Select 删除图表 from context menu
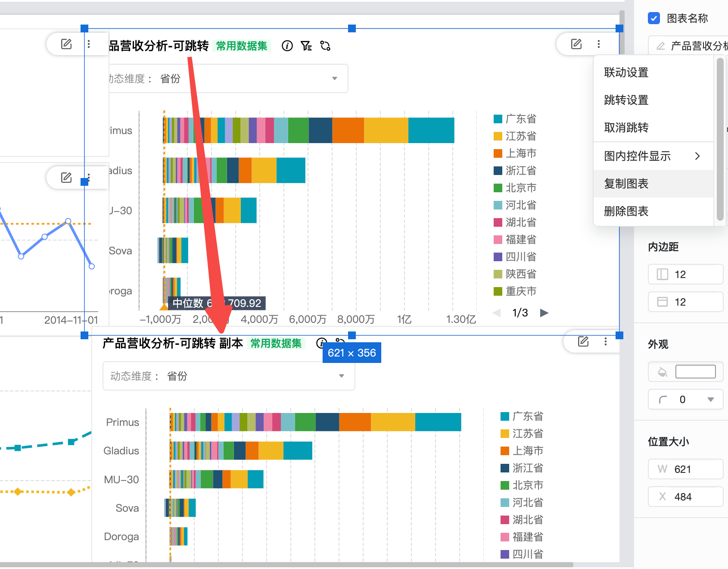 click(x=653, y=211)
